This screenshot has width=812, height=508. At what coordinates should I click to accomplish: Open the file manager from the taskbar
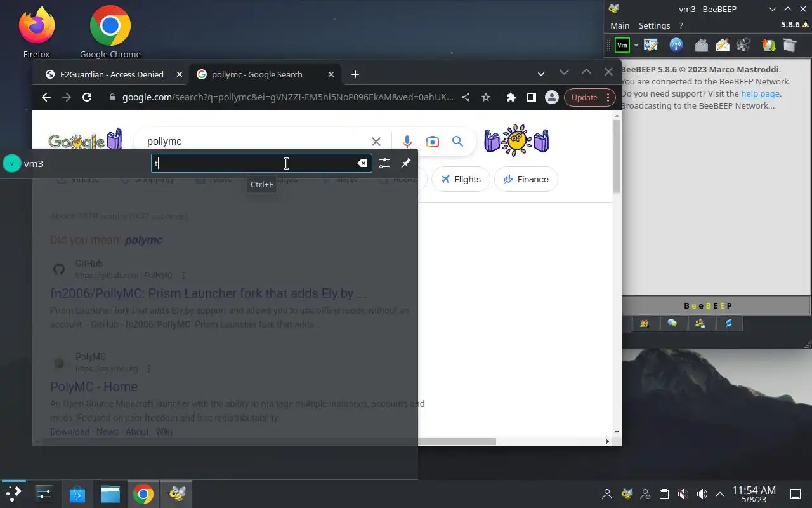point(110,493)
